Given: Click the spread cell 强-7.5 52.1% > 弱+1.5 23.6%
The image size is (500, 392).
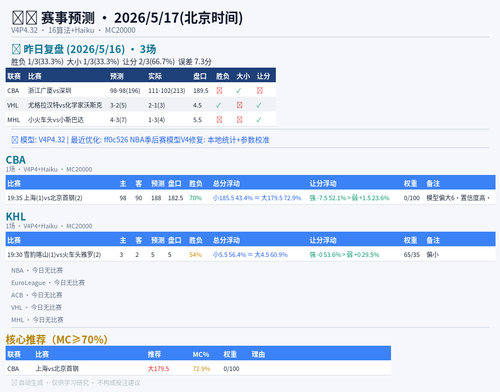Looking at the screenshot, I should [x=349, y=198].
